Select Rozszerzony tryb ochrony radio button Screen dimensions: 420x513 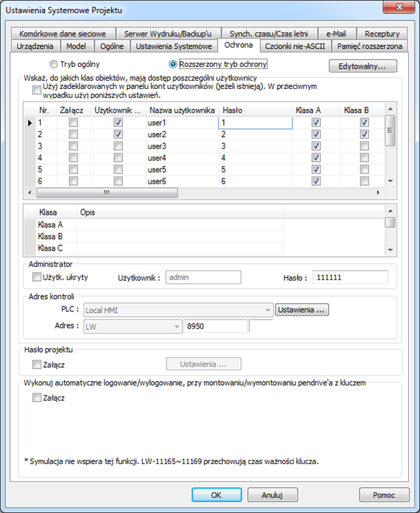click(173, 64)
